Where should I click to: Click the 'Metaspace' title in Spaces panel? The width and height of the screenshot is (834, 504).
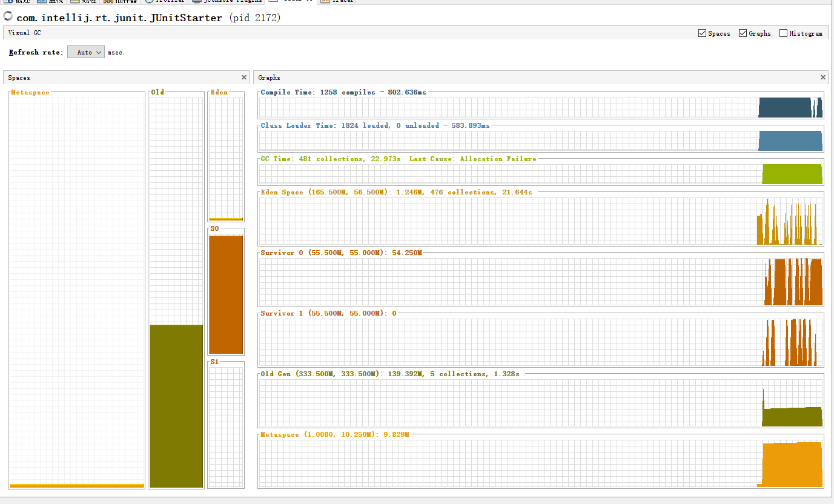coord(30,92)
